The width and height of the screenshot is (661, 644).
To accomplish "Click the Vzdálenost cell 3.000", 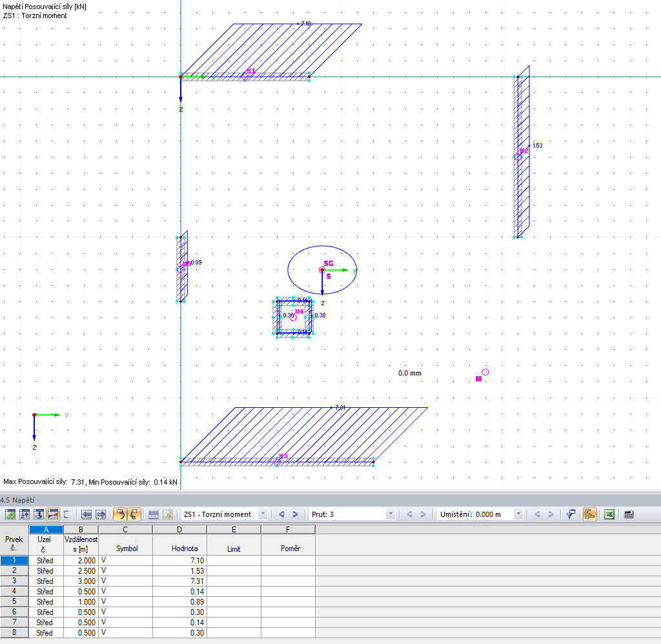I will pos(81,581).
